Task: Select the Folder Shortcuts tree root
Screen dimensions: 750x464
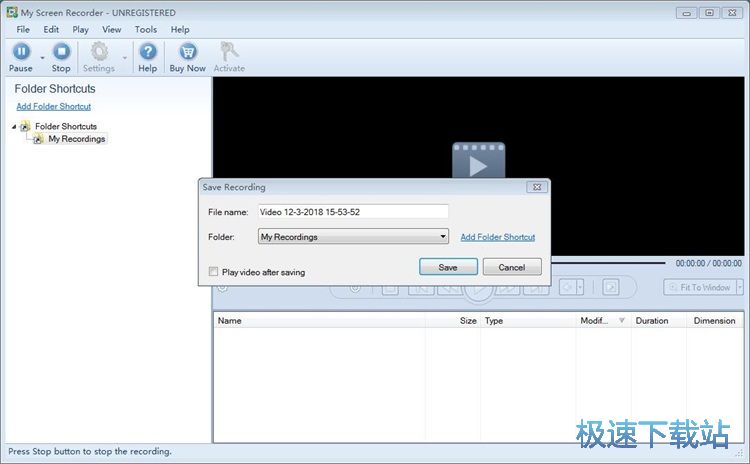Action: click(x=66, y=126)
